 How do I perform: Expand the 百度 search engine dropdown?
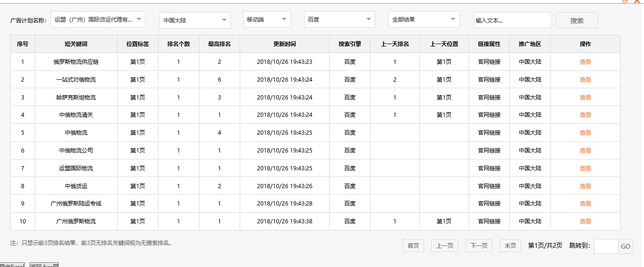[340, 19]
